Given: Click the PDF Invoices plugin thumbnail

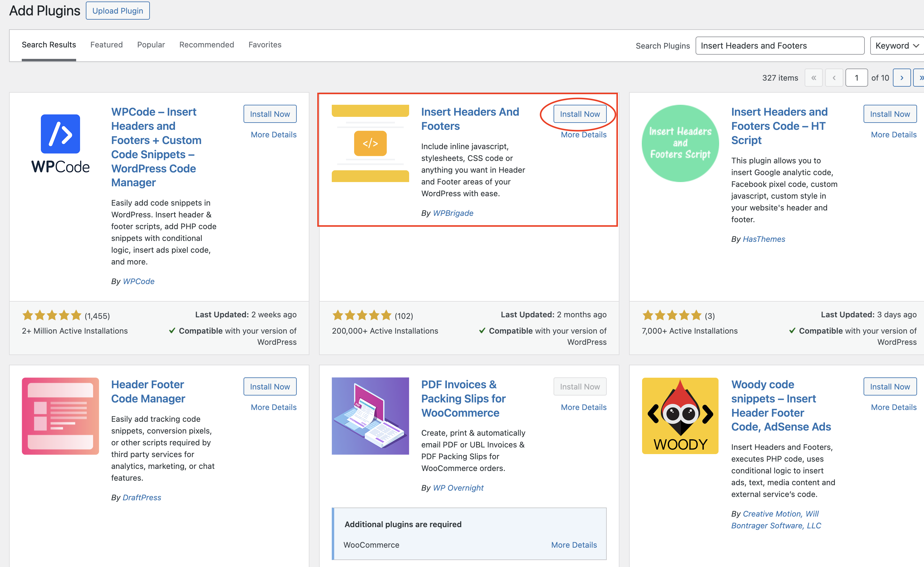Looking at the screenshot, I should (370, 416).
